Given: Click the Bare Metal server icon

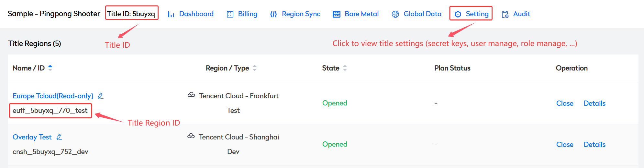Looking at the screenshot, I should (337, 14).
